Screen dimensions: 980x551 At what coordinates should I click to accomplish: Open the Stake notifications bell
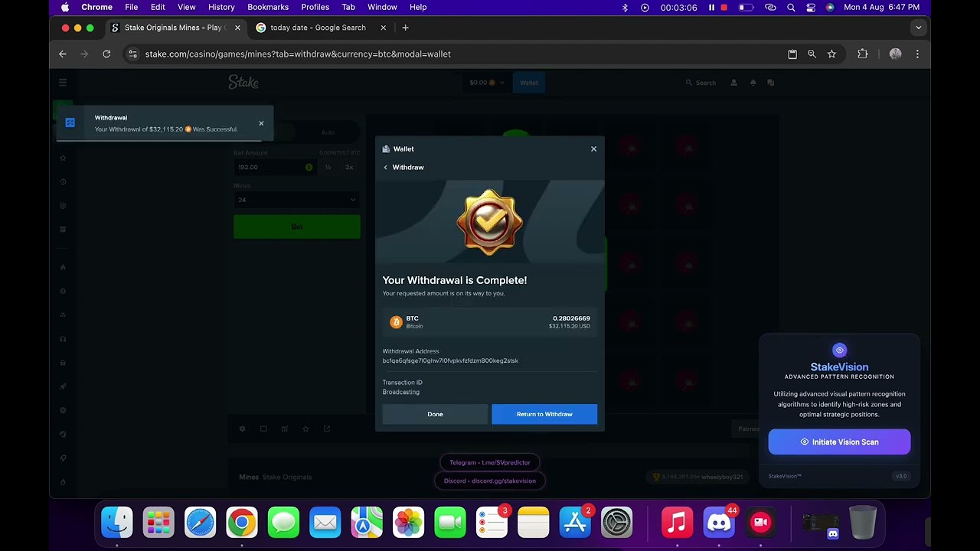(753, 83)
